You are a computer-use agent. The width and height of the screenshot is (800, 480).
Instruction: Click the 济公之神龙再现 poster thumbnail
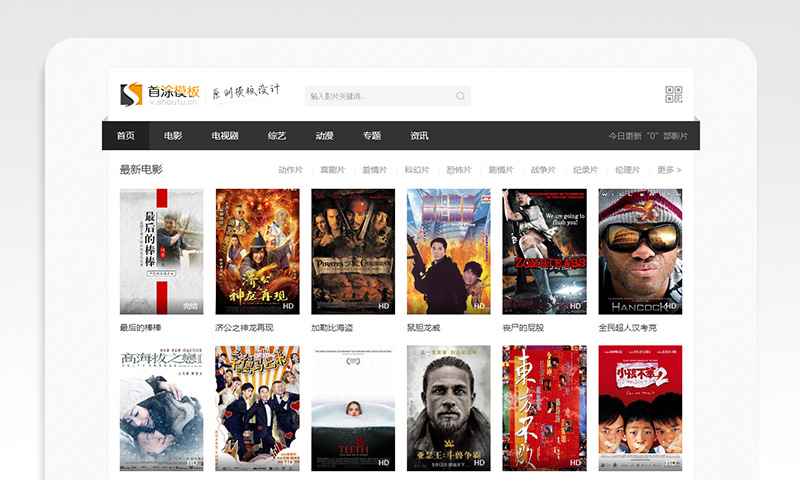[x=257, y=251]
